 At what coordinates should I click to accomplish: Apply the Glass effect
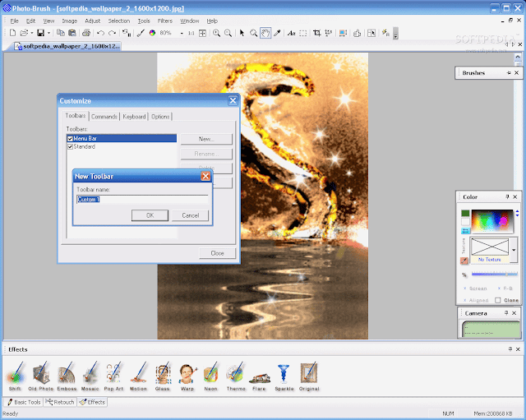[x=163, y=376]
